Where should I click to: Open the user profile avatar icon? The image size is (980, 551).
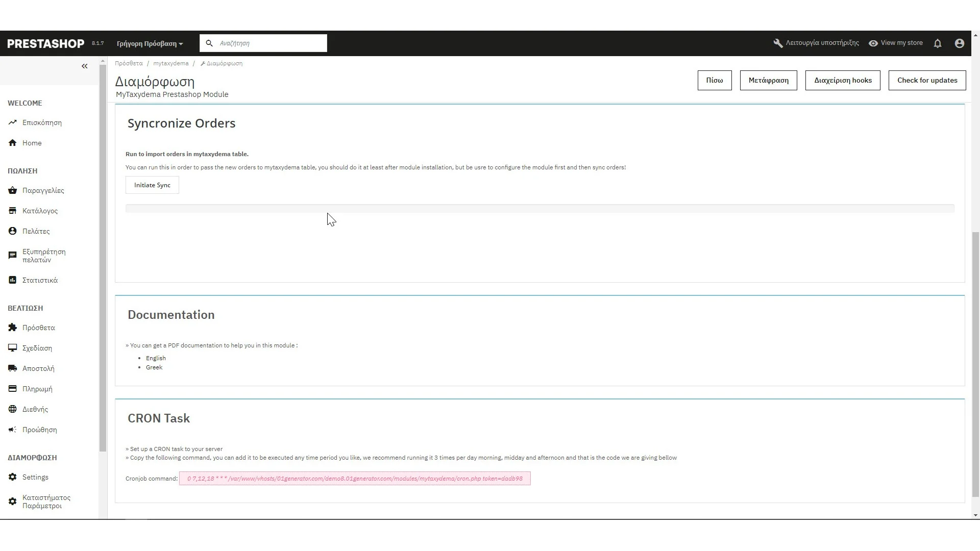pos(959,43)
